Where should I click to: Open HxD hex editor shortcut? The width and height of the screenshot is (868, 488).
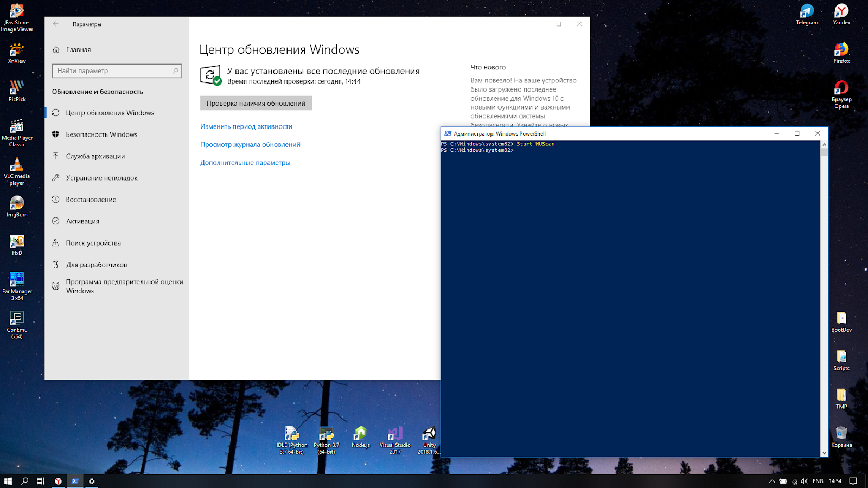pyautogui.click(x=17, y=245)
